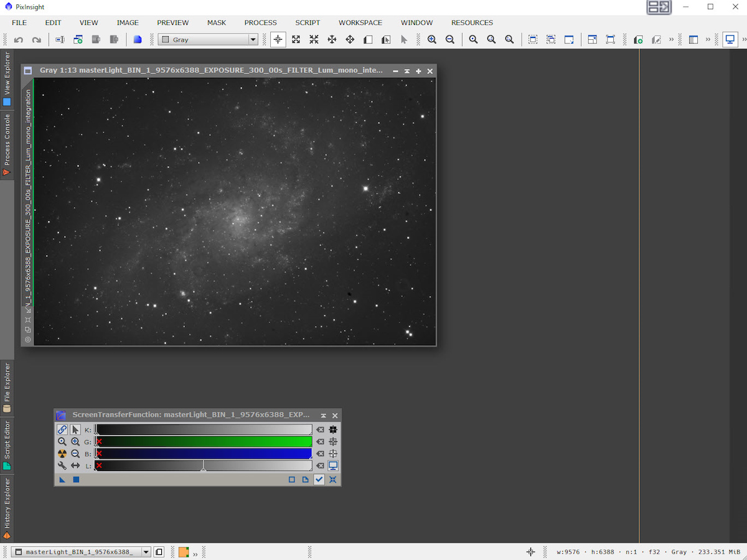Open the WORKSPACE menu
The height and width of the screenshot is (560, 747).
pyautogui.click(x=360, y=22)
